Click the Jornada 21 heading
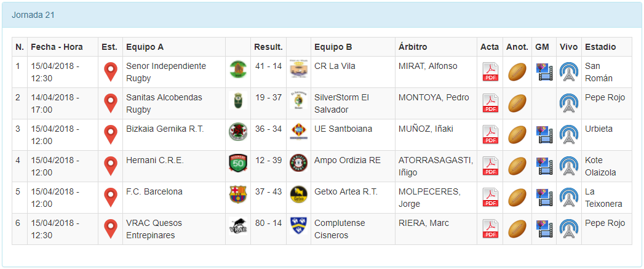This screenshot has height=269, width=644. (33, 15)
